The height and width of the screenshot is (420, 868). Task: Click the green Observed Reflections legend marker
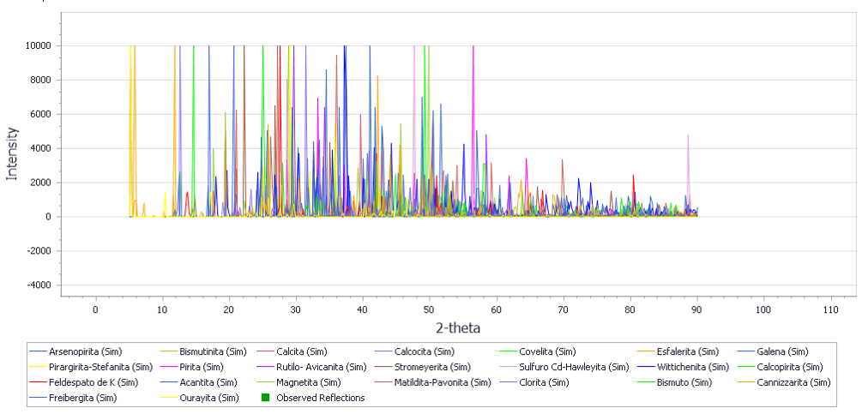point(267,398)
